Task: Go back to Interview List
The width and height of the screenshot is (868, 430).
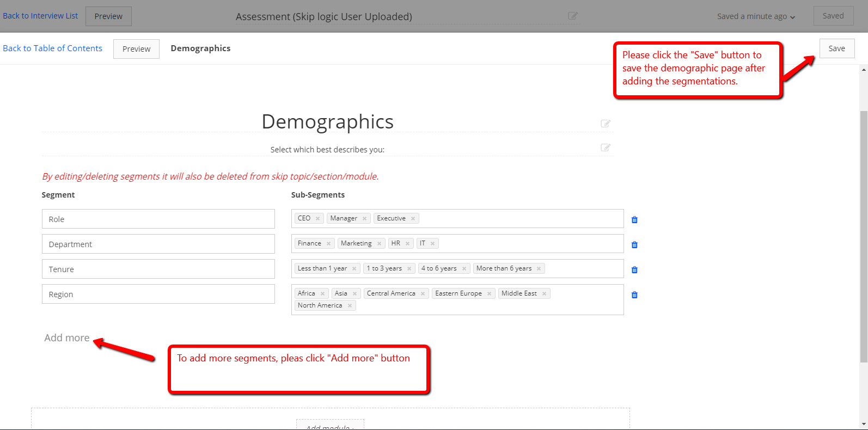Action: point(40,16)
